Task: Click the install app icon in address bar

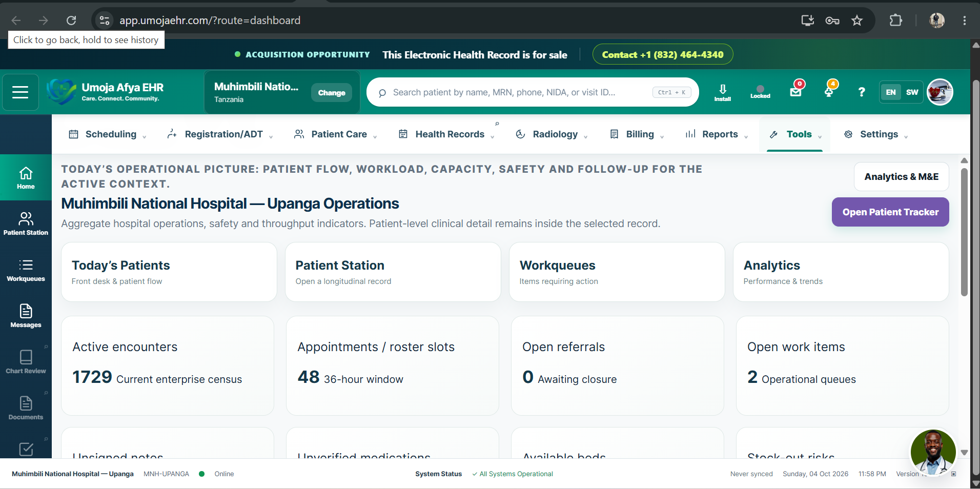Action: (808, 21)
